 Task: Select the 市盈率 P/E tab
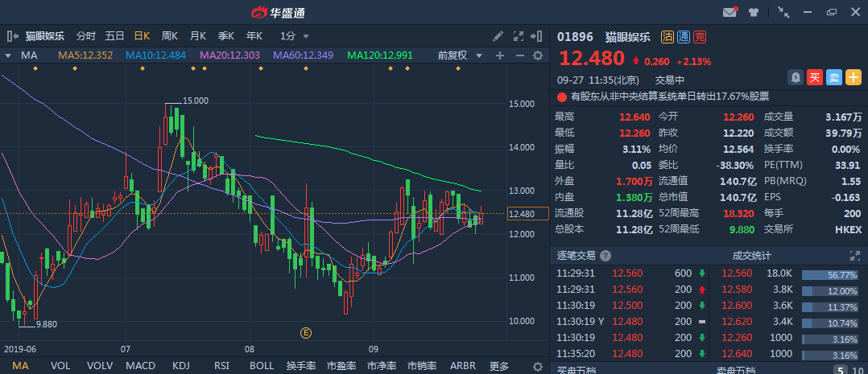click(341, 366)
